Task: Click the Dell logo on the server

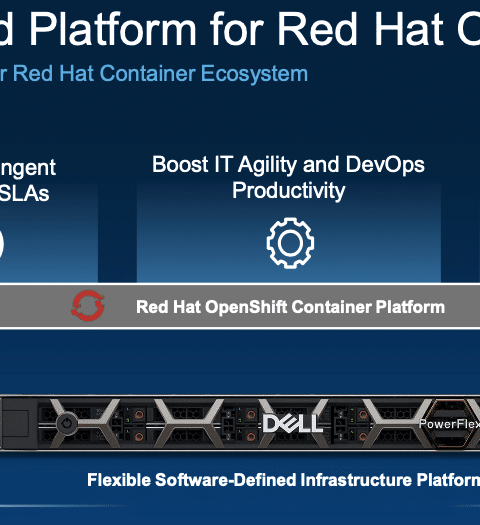Action: click(293, 424)
